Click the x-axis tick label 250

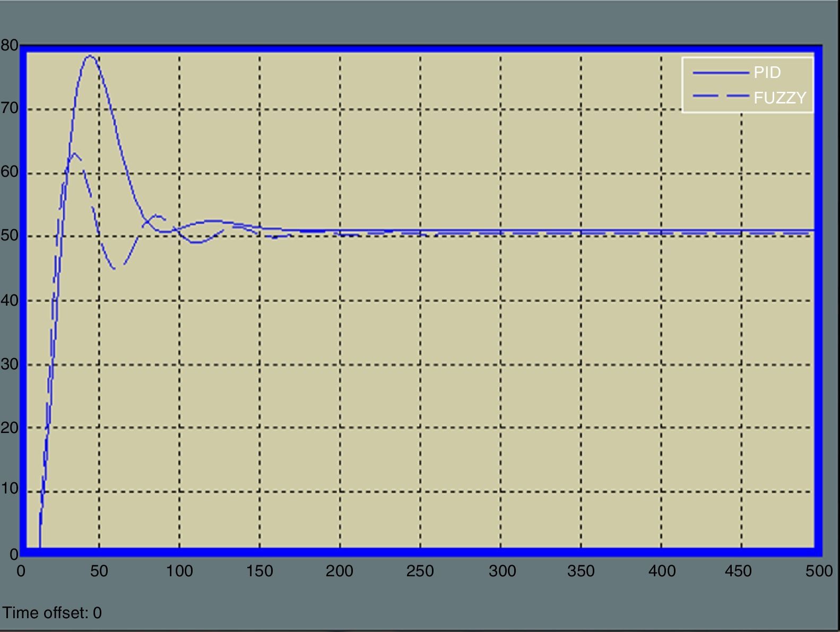click(x=420, y=571)
